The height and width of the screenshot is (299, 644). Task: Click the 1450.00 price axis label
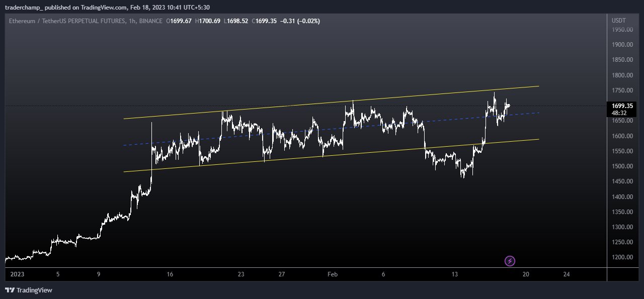pyautogui.click(x=622, y=181)
